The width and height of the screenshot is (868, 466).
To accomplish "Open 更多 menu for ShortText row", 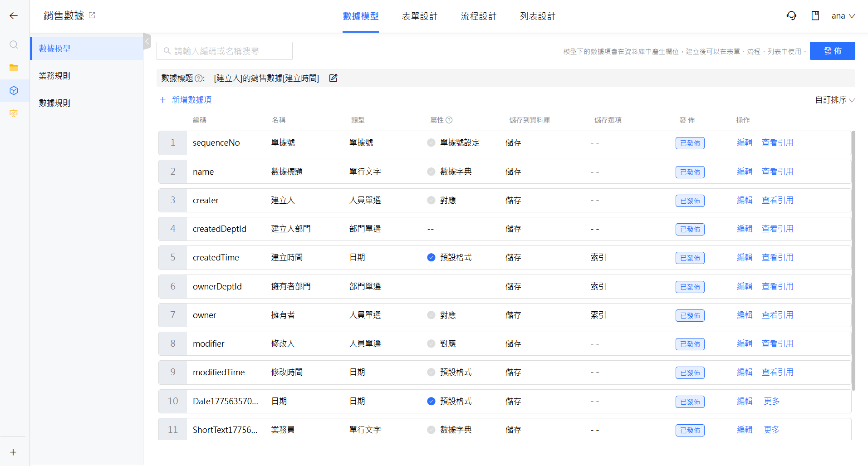I will 771,430.
